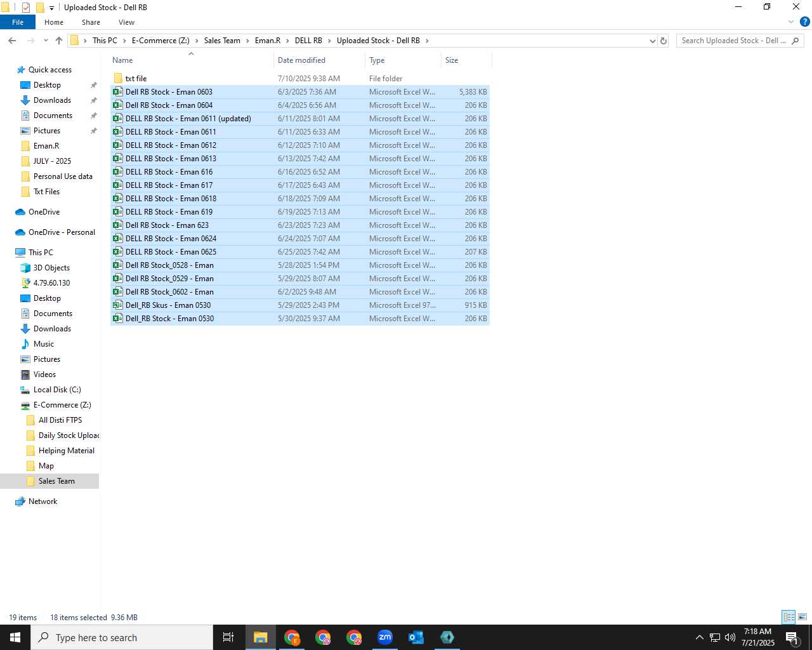Open Quick access in navigation pane
Screen dimensions: 812x650
[49, 70]
